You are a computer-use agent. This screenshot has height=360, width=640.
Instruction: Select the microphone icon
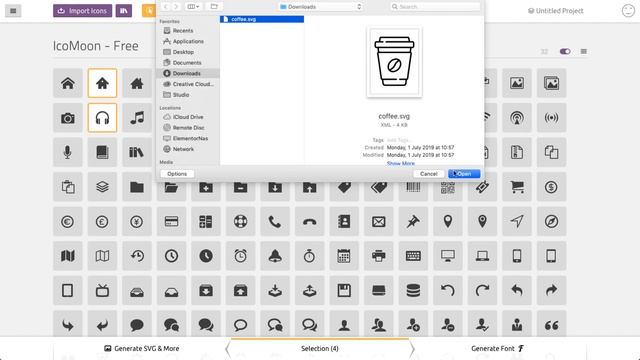(68, 152)
